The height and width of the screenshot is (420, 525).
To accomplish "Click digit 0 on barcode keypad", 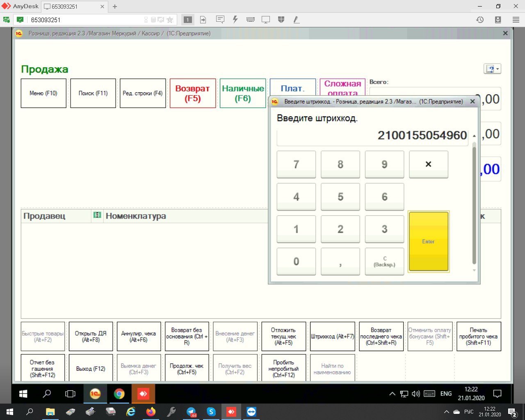I will [x=296, y=261].
